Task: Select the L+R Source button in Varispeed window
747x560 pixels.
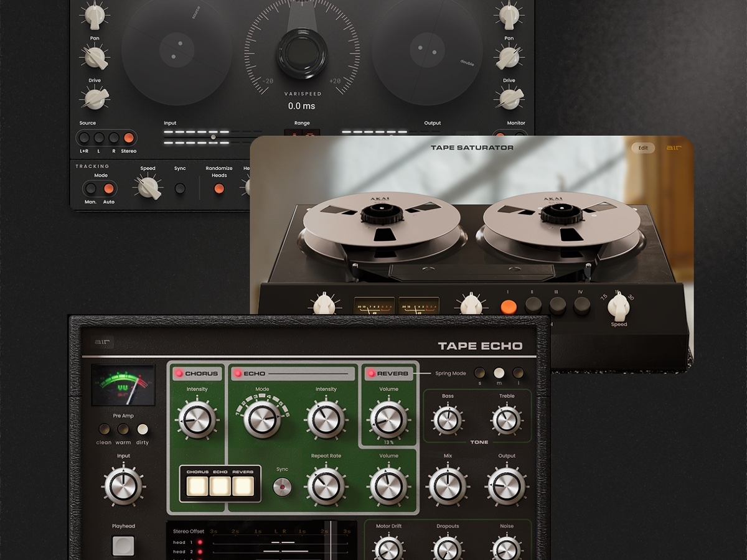Action: (84, 138)
